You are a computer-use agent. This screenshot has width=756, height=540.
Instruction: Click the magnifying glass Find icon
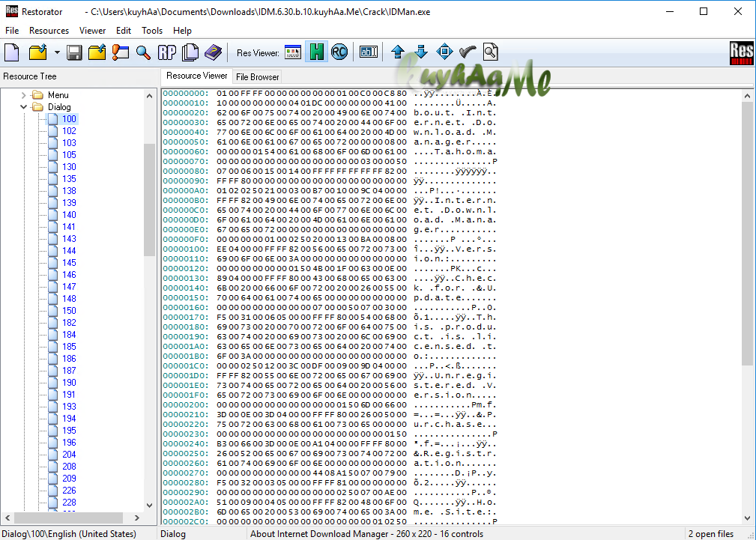tap(143, 52)
